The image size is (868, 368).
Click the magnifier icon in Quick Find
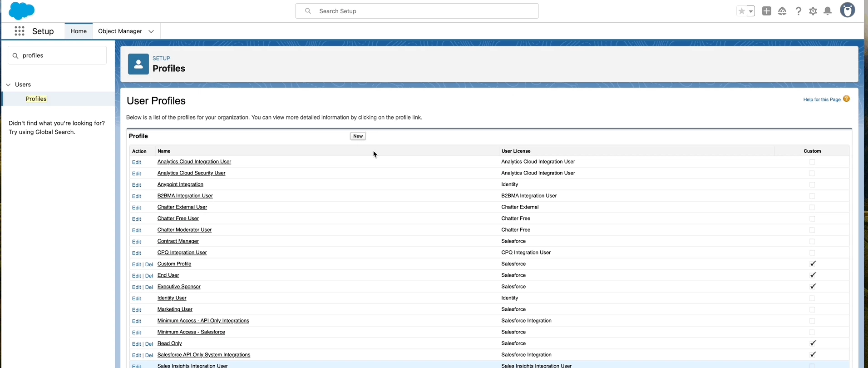tap(15, 55)
